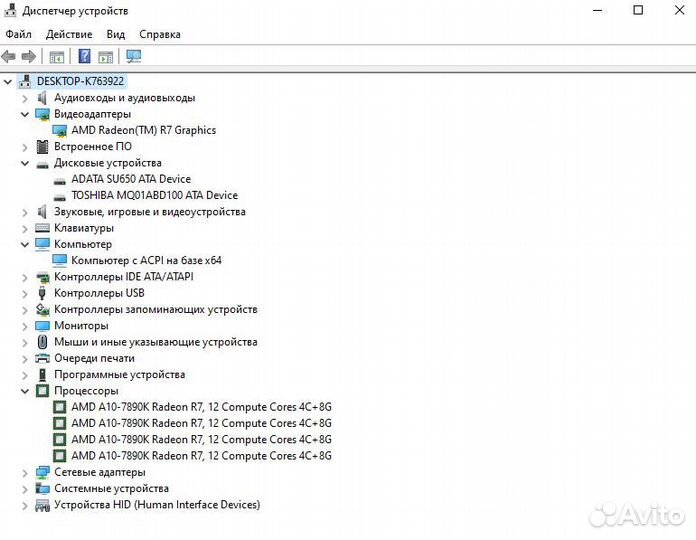Open the Вид menu
Image resolution: width=696 pixels, height=540 pixels.
tap(116, 34)
